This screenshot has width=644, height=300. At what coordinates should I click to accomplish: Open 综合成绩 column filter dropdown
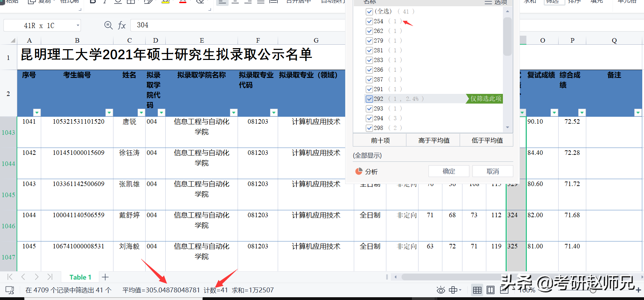click(x=582, y=113)
